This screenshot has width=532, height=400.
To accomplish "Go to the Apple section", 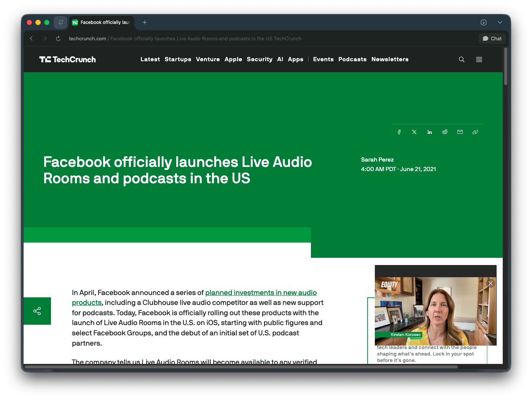I will point(233,59).
